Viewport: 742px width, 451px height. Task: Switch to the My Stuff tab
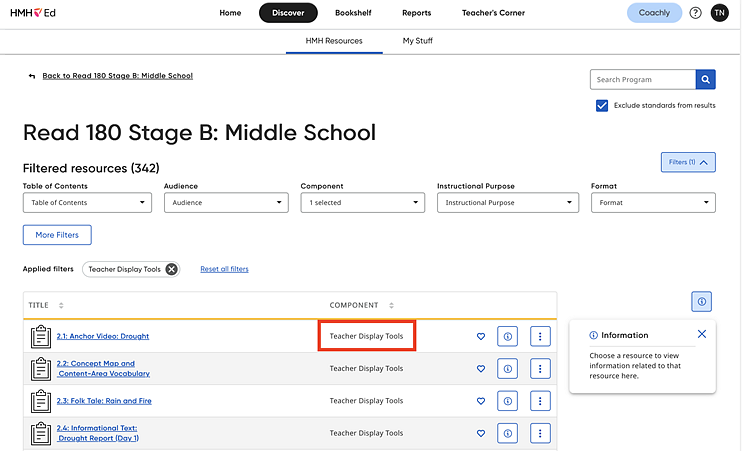pos(417,41)
